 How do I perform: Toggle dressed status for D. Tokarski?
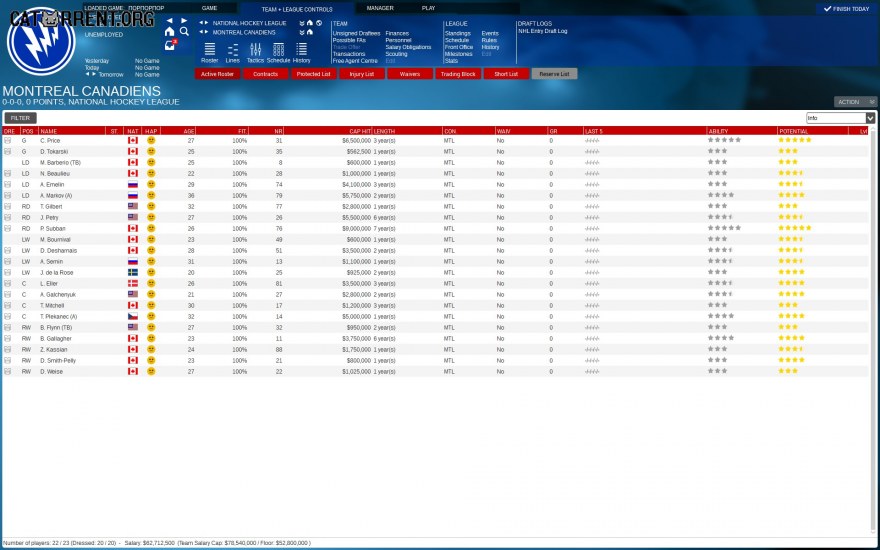[x=8, y=152]
